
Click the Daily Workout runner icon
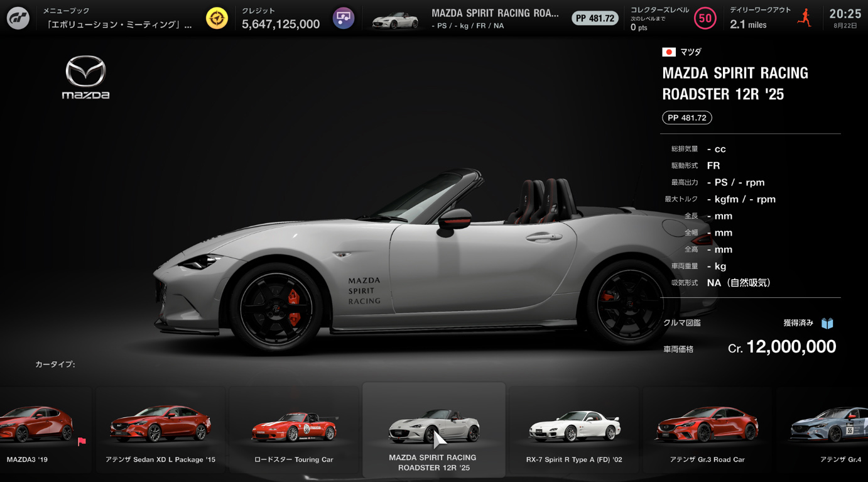coord(805,18)
